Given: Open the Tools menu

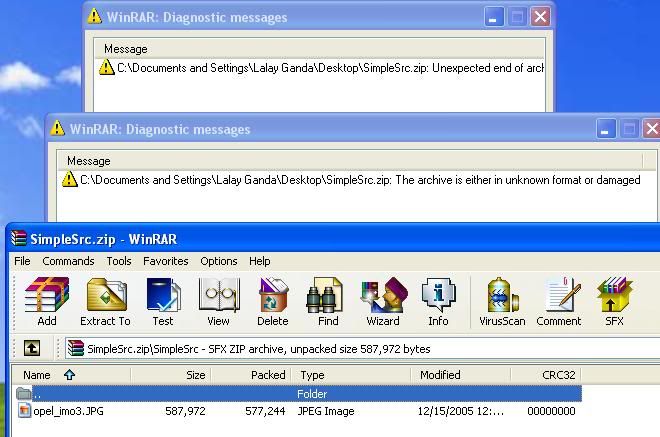Looking at the screenshot, I should 119,261.
